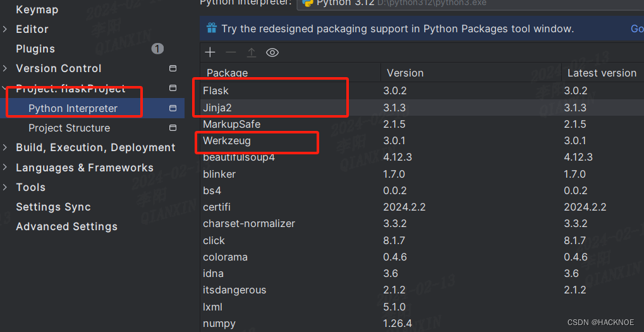Expand Build, Execution, Deployment settings
644x332 pixels.
click(5, 147)
